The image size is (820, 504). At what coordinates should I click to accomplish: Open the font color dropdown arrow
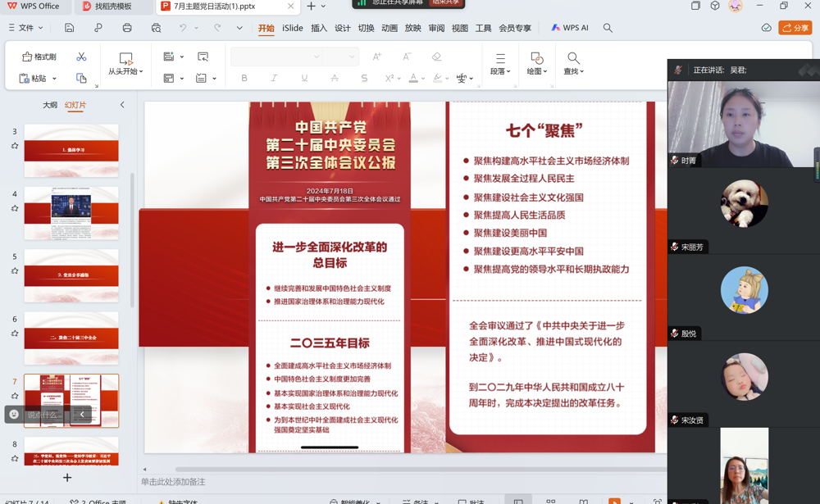pos(424,78)
